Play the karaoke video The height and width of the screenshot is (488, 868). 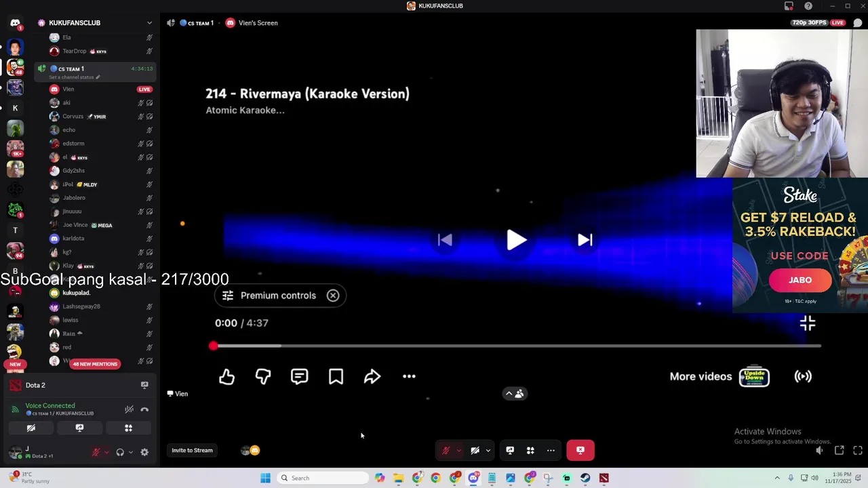coord(517,240)
